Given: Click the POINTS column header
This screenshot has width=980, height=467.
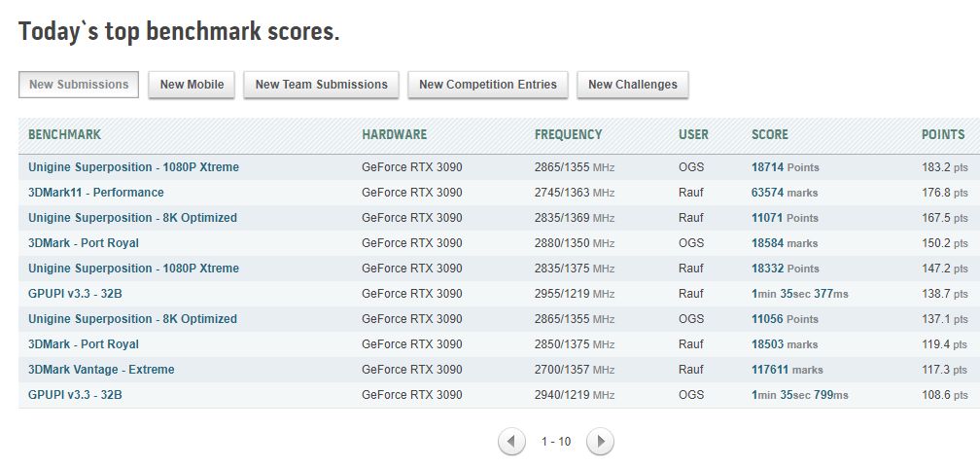Looking at the screenshot, I should coord(943,134).
